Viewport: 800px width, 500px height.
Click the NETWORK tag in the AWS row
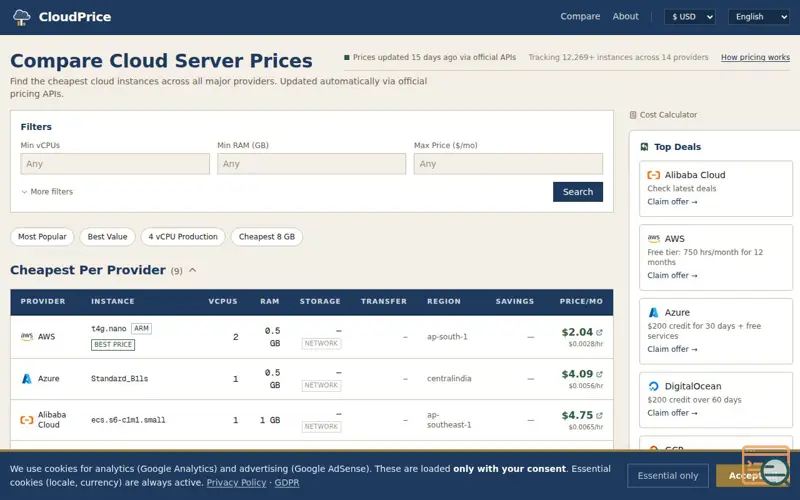point(321,343)
